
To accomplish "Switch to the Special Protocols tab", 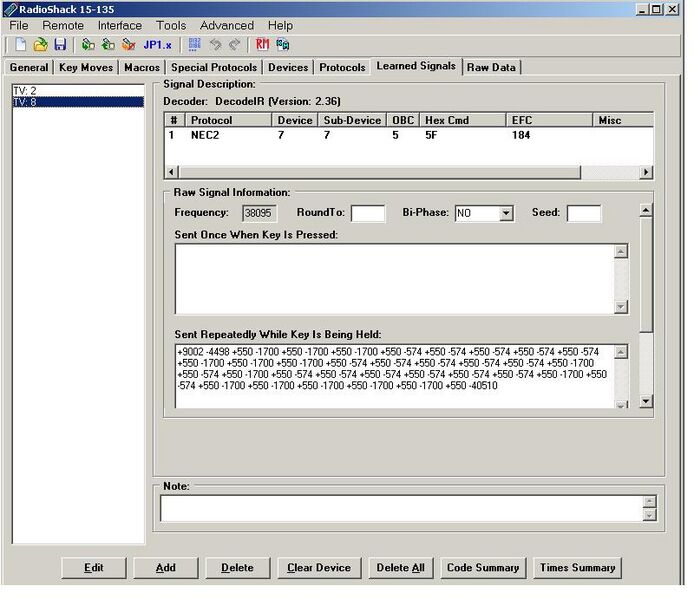I will coord(214,67).
